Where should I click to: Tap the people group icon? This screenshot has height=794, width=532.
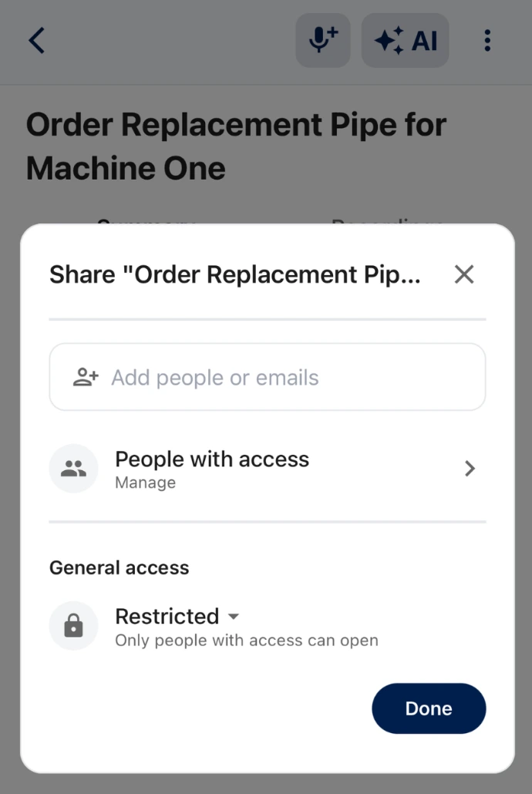pos(74,469)
